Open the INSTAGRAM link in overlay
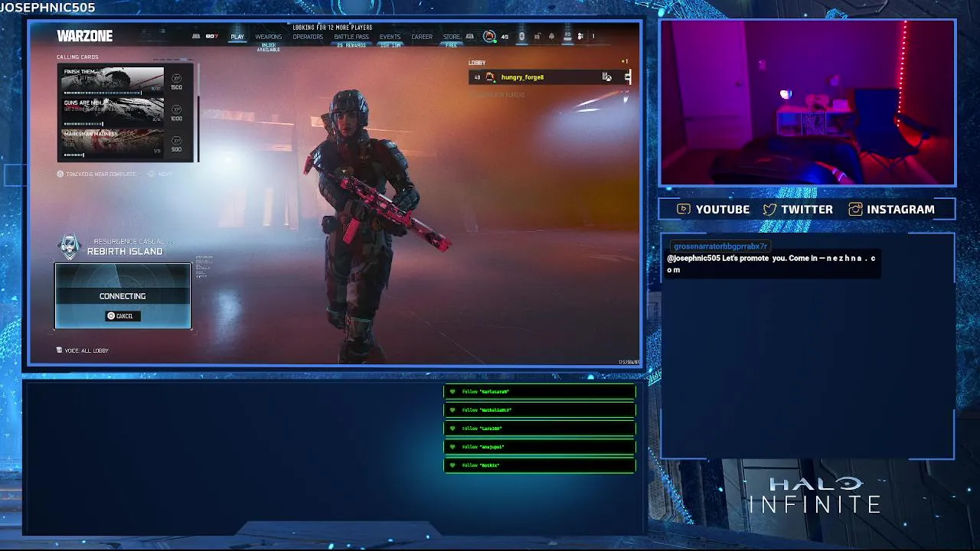The image size is (980, 551). [x=891, y=209]
